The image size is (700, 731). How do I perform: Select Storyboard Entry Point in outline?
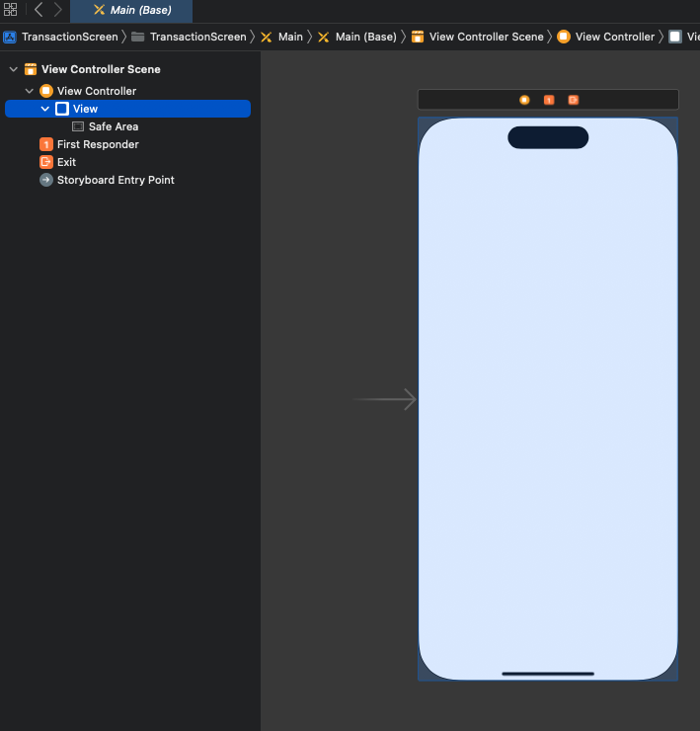(116, 180)
